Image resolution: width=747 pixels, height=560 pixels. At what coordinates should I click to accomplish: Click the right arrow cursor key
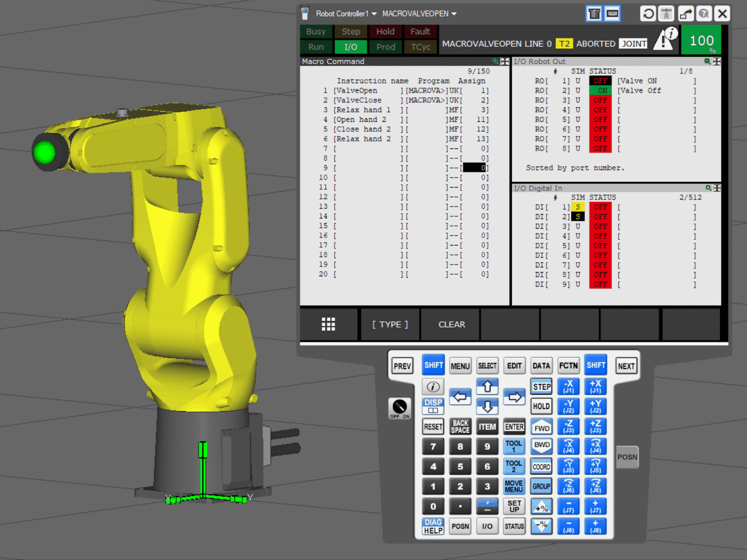click(x=514, y=397)
